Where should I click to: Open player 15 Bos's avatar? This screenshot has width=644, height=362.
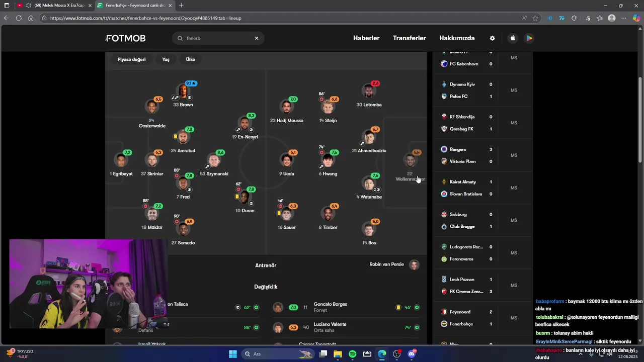click(369, 229)
